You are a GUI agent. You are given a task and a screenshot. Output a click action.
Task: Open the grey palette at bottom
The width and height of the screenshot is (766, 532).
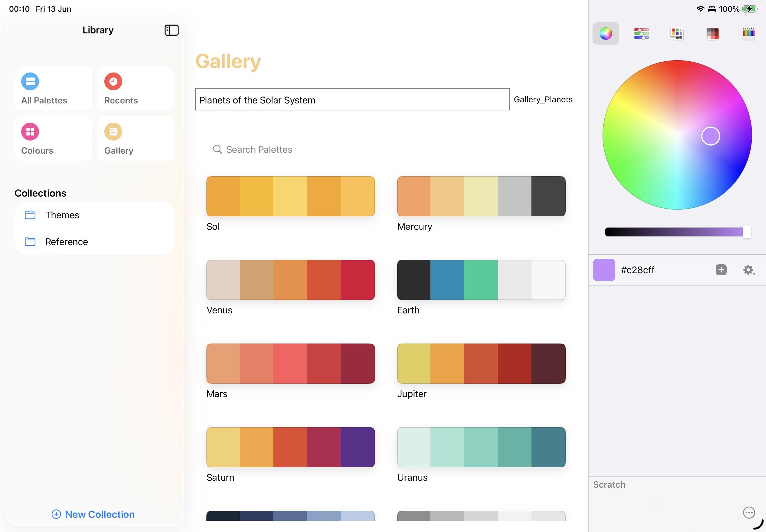481,516
